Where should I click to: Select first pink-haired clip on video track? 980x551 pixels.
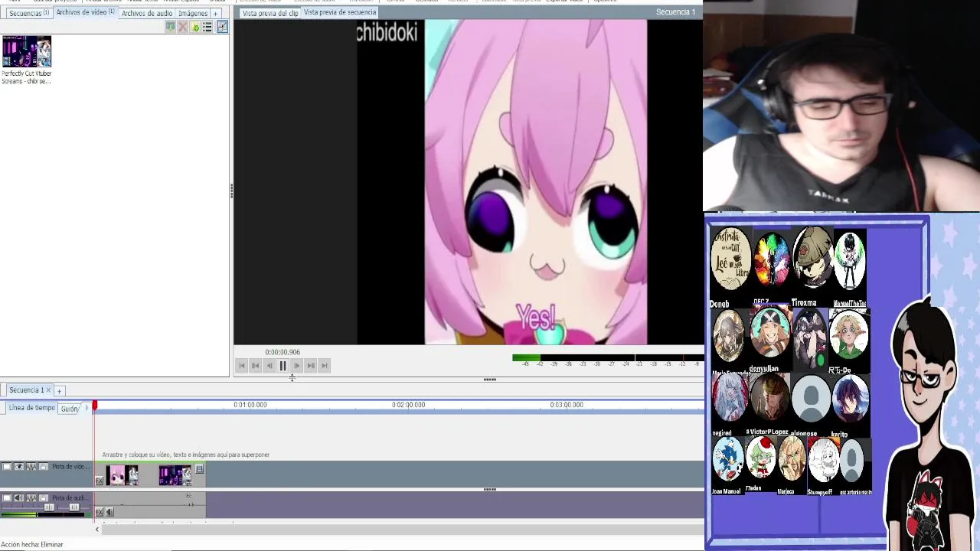tap(122, 475)
